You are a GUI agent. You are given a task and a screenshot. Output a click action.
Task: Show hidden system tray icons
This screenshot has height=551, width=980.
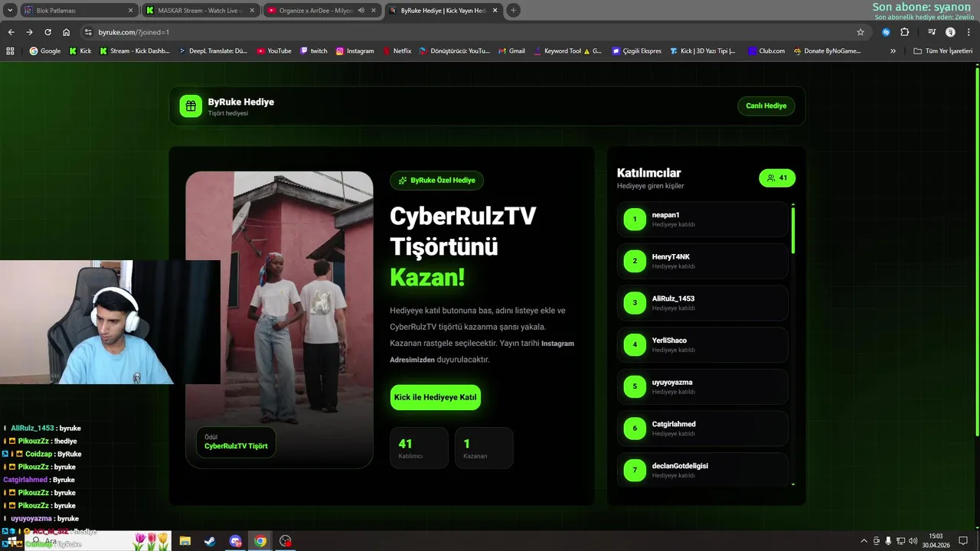(864, 541)
